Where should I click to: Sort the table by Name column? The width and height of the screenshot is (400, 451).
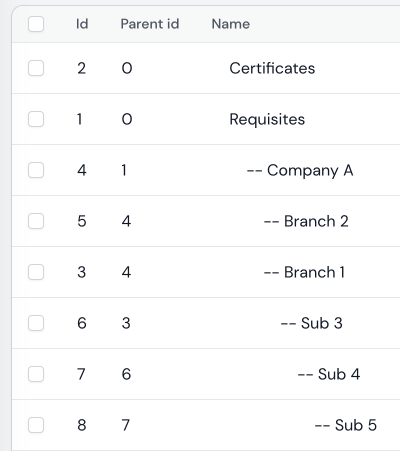click(x=231, y=24)
